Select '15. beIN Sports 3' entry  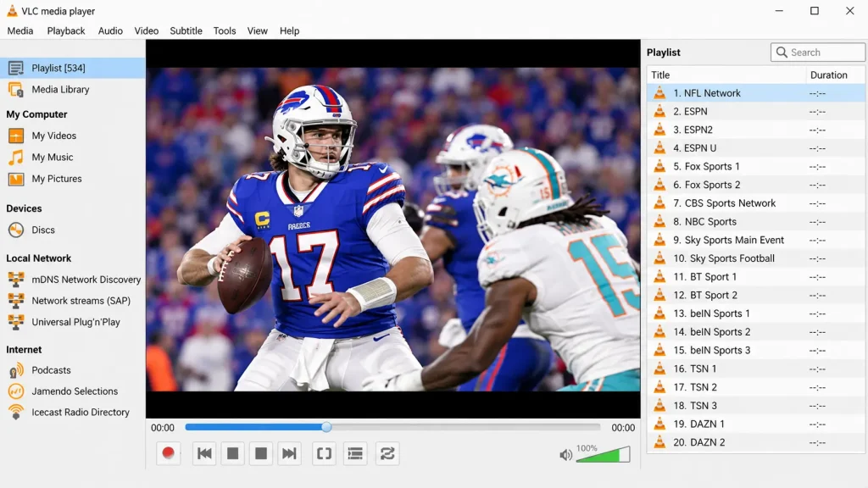[x=755, y=350]
